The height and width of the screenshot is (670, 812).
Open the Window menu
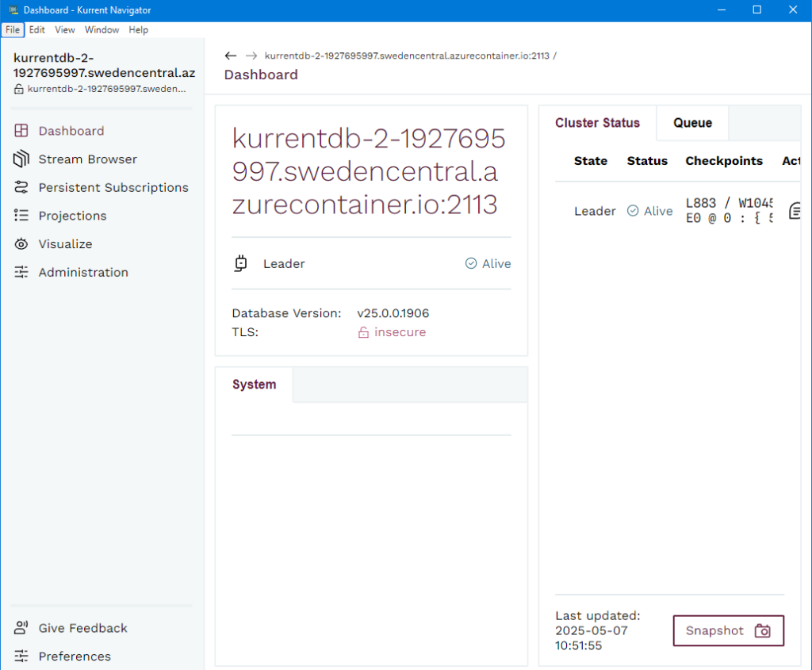click(x=102, y=29)
